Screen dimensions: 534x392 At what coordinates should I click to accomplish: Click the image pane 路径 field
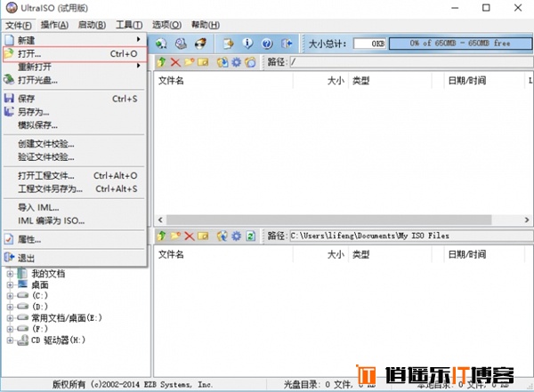click(x=412, y=62)
